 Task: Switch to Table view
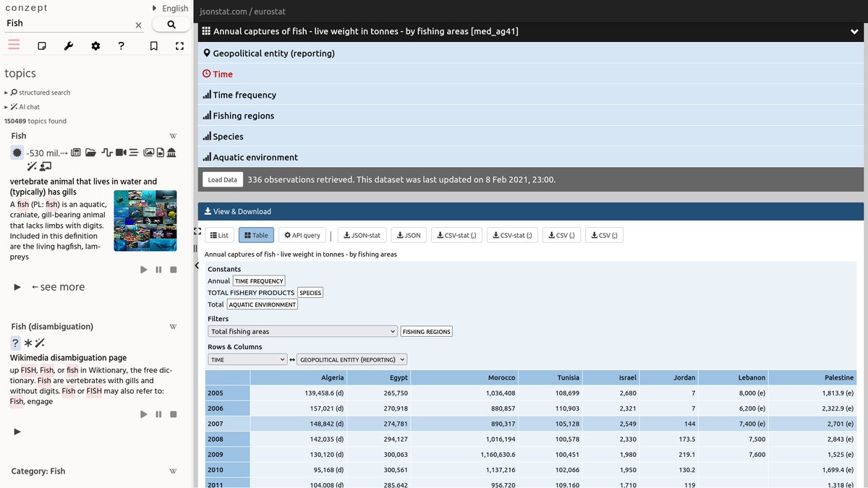click(x=256, y=235)
